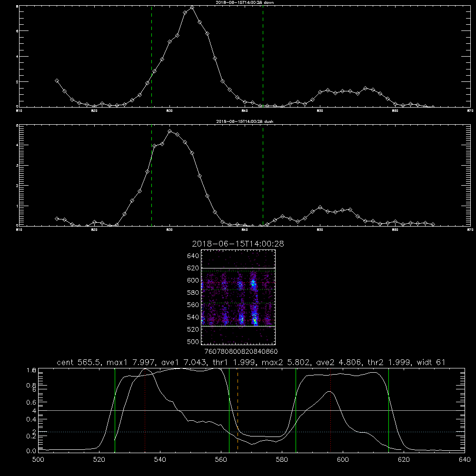
Task: Click the 'cent 565.5' value in the stats line
Action: tap(79, 362)
